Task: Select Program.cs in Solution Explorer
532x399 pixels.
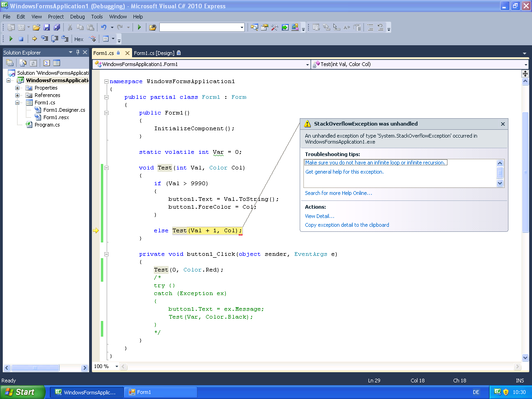Action: coord(47,125)
